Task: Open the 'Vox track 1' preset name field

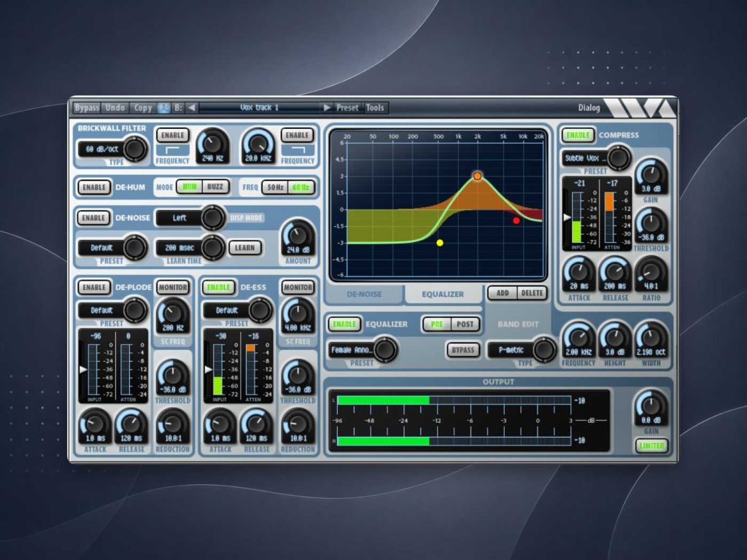Action: (x=260, y=108)
